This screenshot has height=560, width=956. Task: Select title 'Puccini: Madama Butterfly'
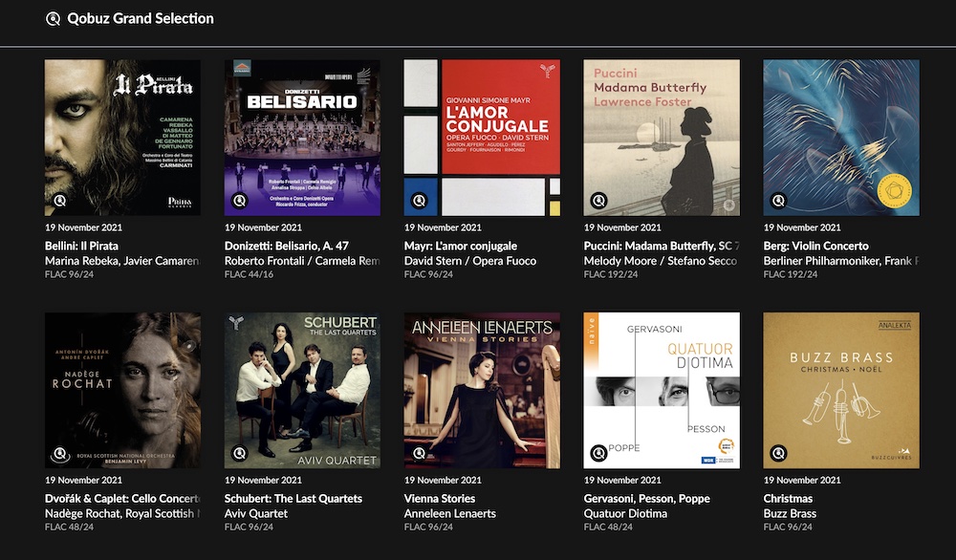tap(662, 247)
